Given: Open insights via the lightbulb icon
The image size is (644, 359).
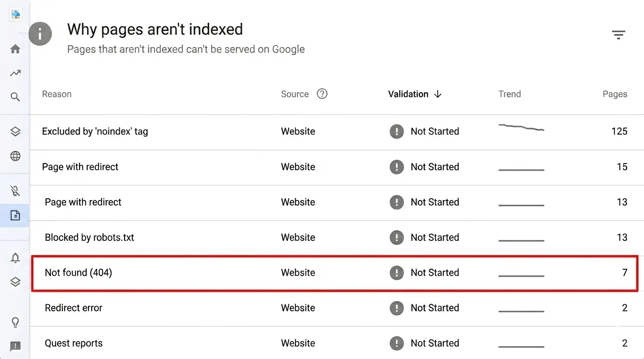Looking at the screenshot, I should (x=15, y=322).
